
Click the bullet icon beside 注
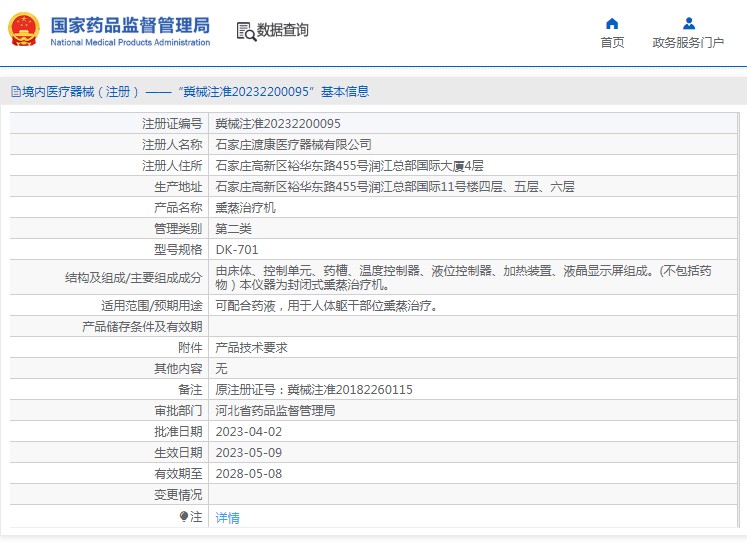184,517
